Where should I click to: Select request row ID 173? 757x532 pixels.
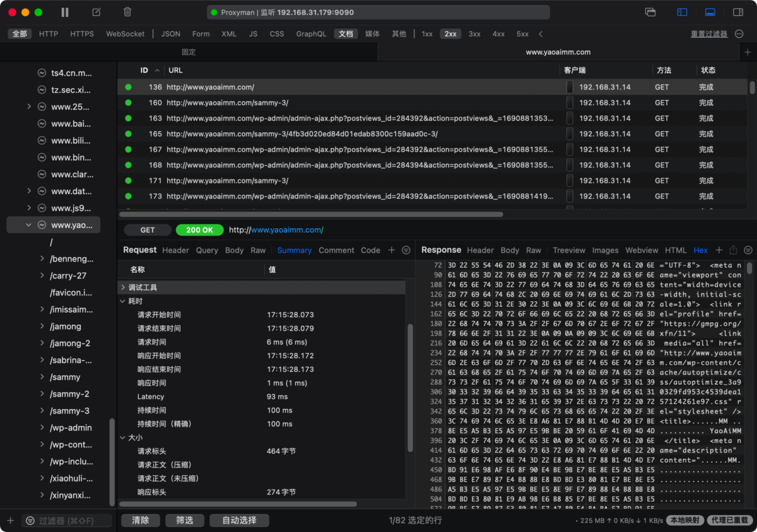click(433, 197)
